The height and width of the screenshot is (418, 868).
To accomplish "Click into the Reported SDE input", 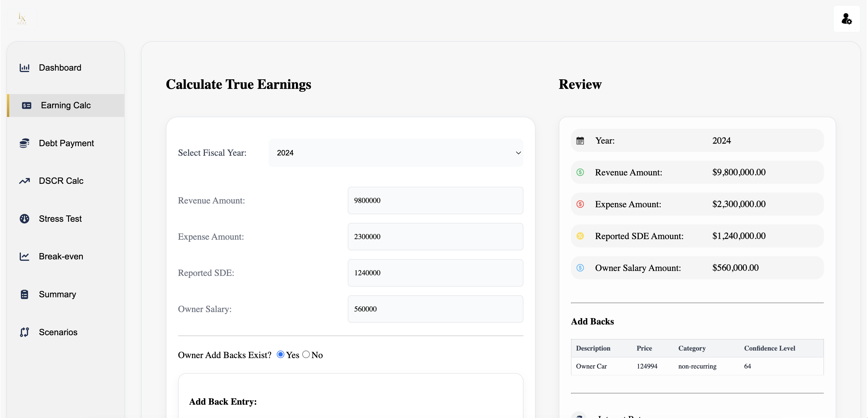I will (435, 273).
